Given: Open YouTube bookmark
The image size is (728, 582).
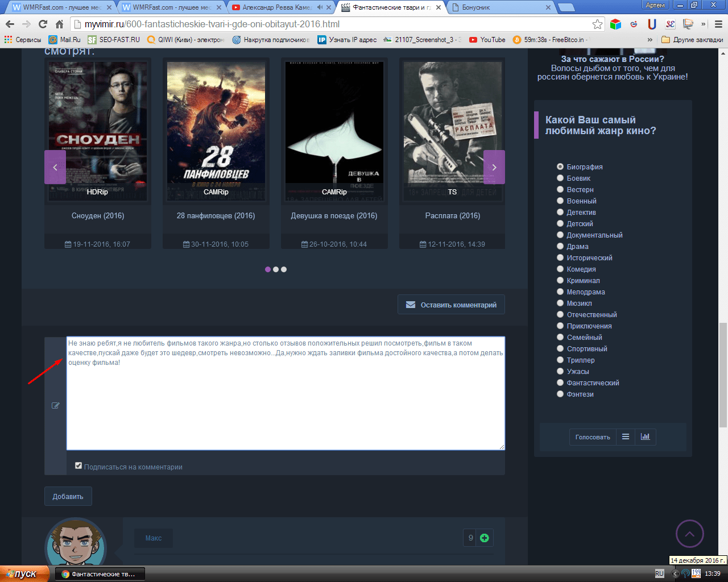Looking at the screenshot, I should [487, 40].
